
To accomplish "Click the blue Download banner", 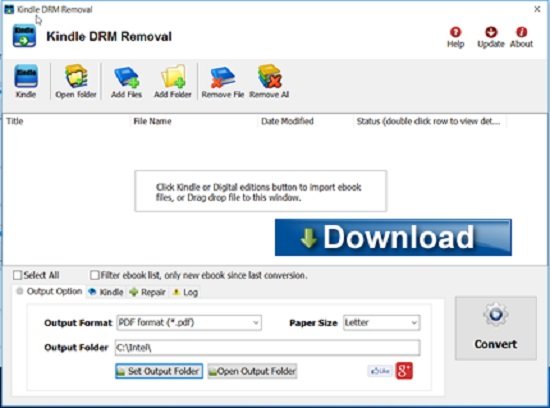I will click(x=393, y=238).
